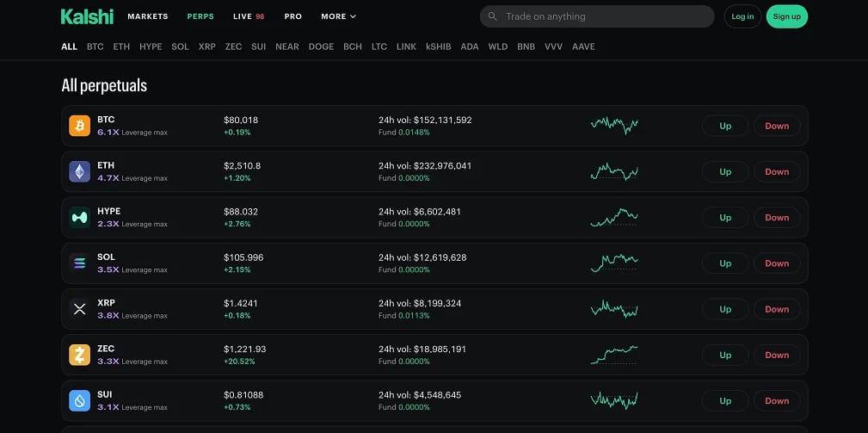
Task: Click the SUI coin icon
Action: pyautogui.click(x=80, y=401)
